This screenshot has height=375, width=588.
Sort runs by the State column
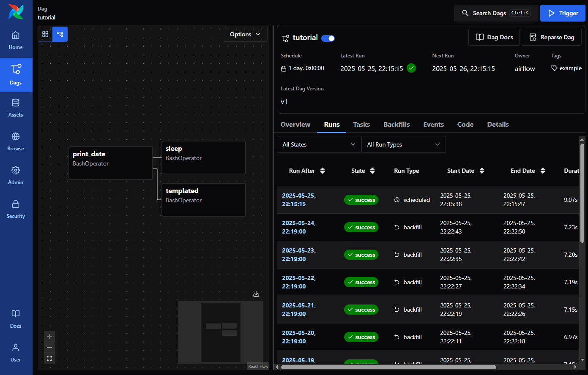click(x=363, y=171)
